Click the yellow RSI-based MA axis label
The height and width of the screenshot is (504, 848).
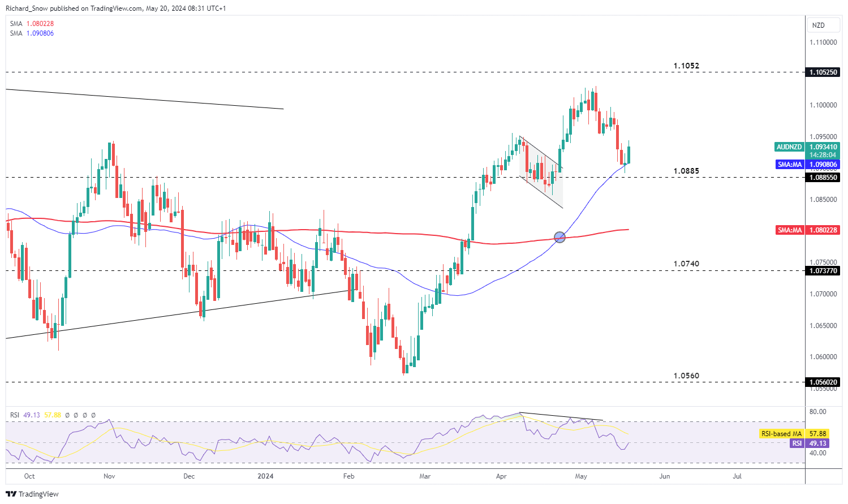(781, 434)
